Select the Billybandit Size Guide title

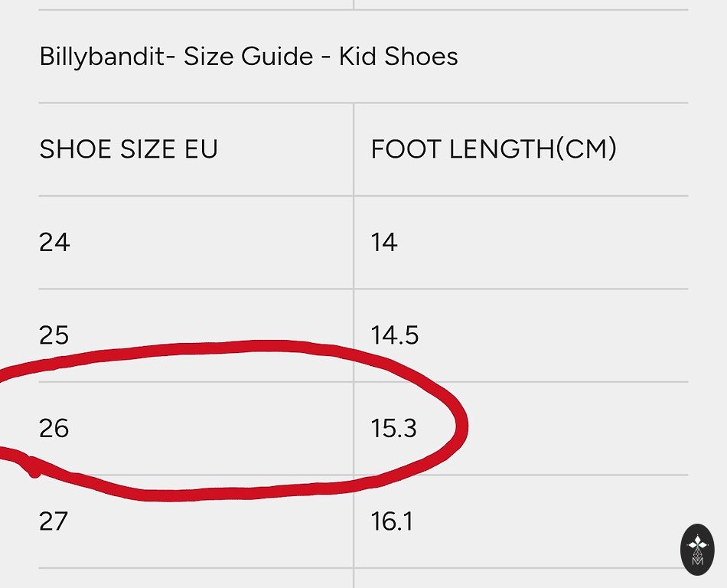[249, 57]
